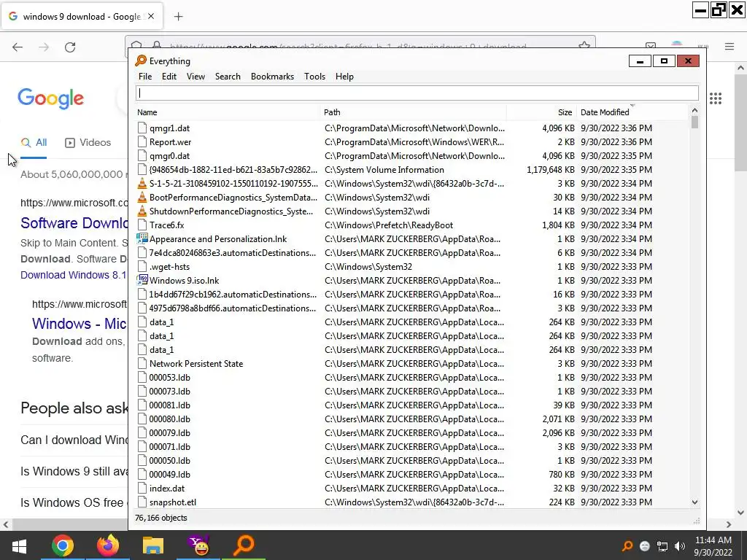Sort results by the Size column
This screenshot has height=560, width=747.
pyautogui.click(x=542, y=112)
